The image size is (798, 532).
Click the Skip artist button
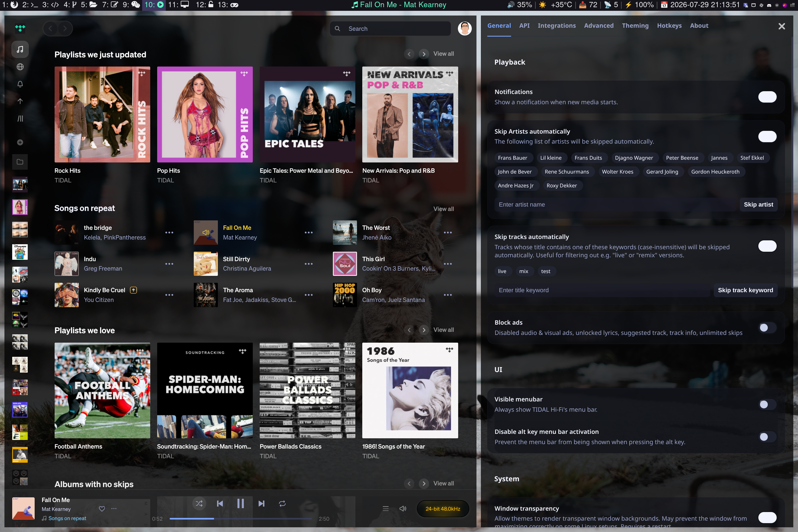[758, 205]
